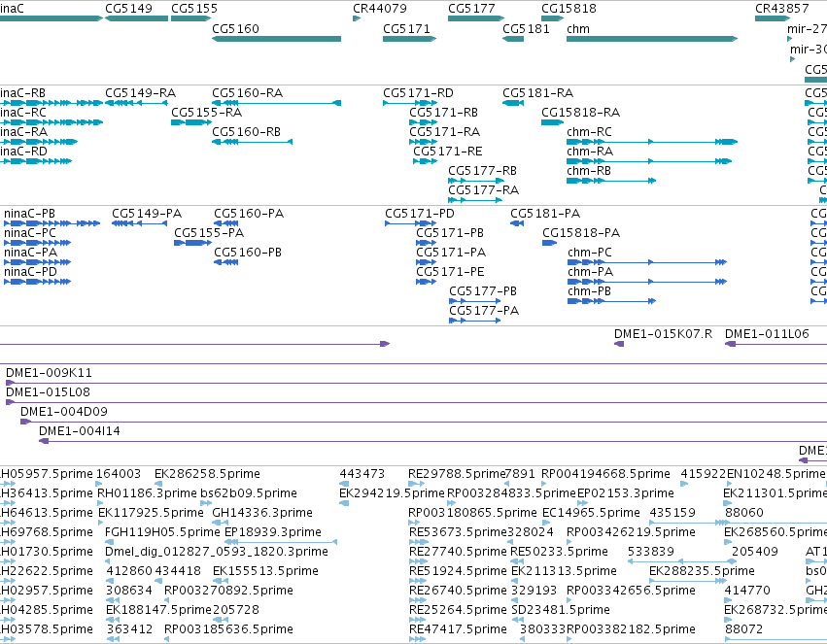Select EST EK286258.5prime
Image resolution: width=827 pixels, height=644 pixels.
(x=158, y=484)
